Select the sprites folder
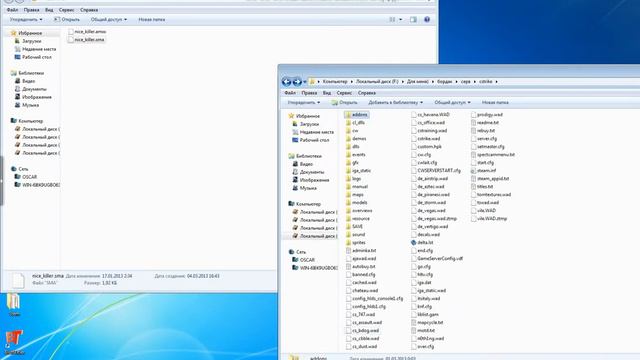The height and width of the screenshot is (360, 640). pos(356,242)
